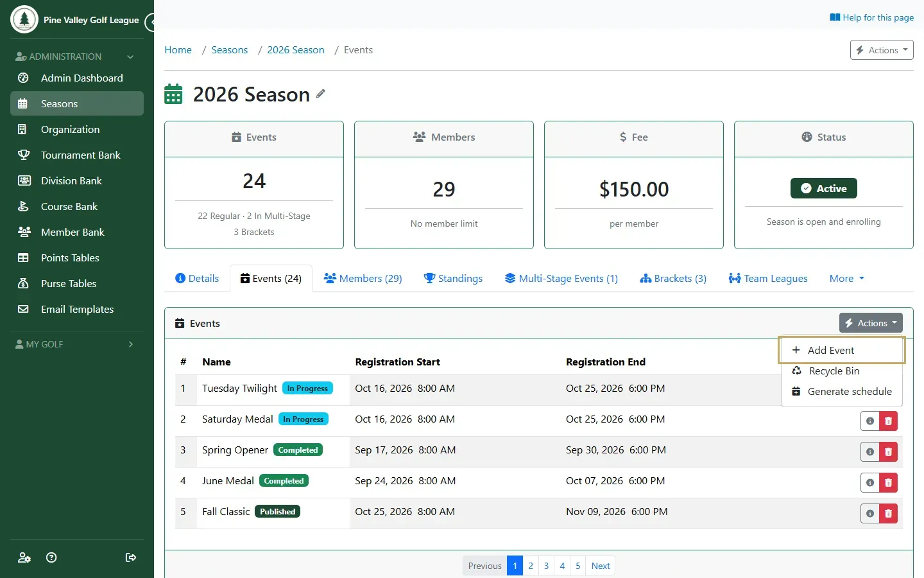This screenshot has width=924, height=578.
Task: Open info for the Saturday Medal event
Action: pyautogui.click(x=870, y=421)
